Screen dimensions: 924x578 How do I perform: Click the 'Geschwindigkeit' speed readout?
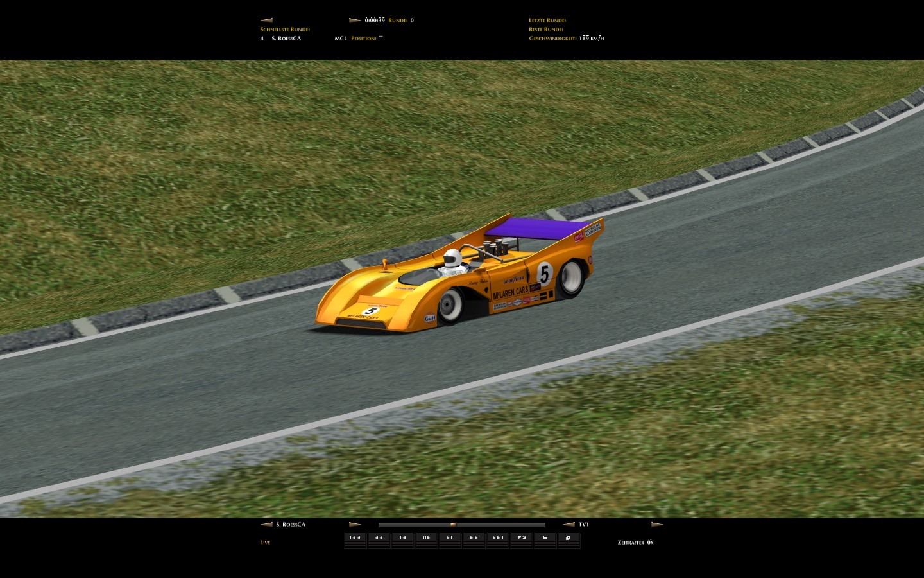pyautogui.click(x=566, y=39)
